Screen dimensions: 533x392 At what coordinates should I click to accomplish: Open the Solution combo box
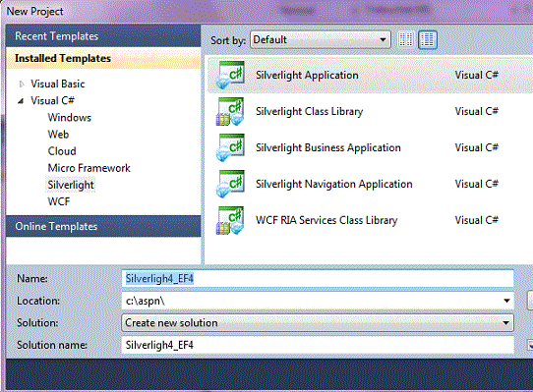[x=318, y=322]
